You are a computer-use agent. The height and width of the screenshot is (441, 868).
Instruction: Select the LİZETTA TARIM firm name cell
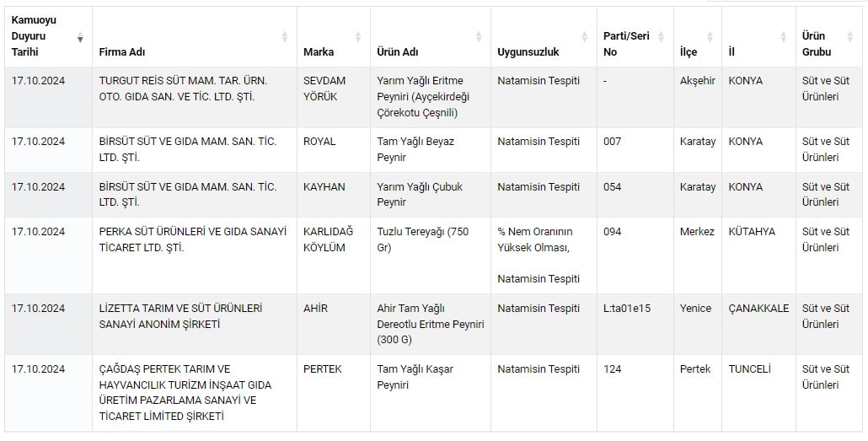tap(180, 316)
